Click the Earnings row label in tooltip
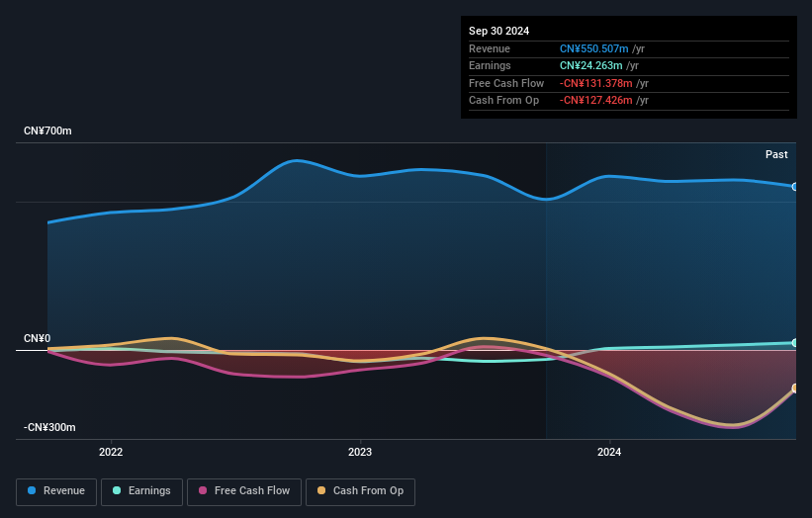The width and height of the screenshot is (812, 518). tap(490, 65)
